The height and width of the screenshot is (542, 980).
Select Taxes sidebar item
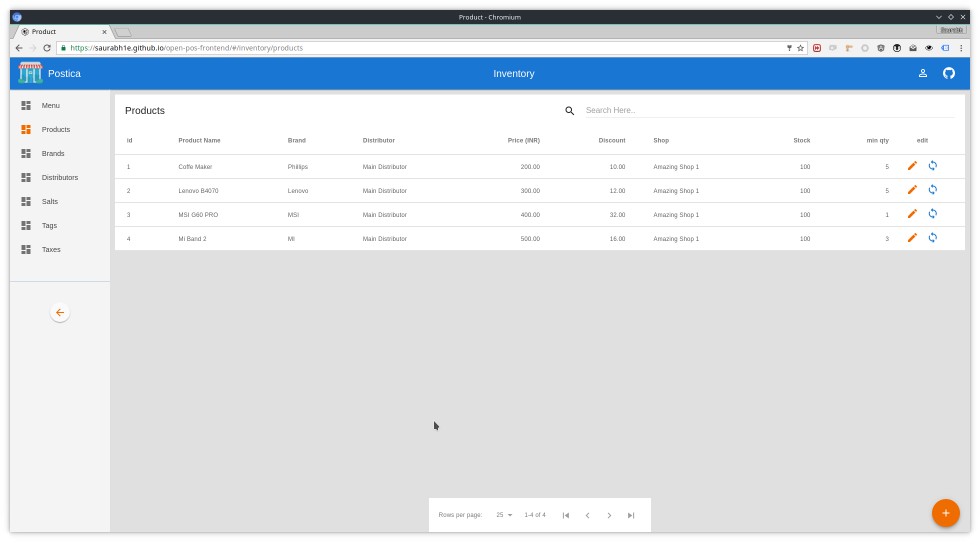pos(51,249)
